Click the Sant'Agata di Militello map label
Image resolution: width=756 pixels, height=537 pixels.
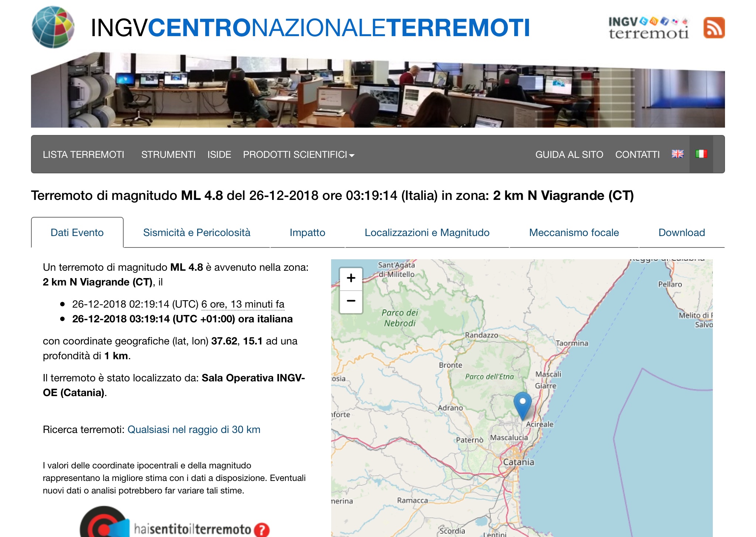pos(396,270)
